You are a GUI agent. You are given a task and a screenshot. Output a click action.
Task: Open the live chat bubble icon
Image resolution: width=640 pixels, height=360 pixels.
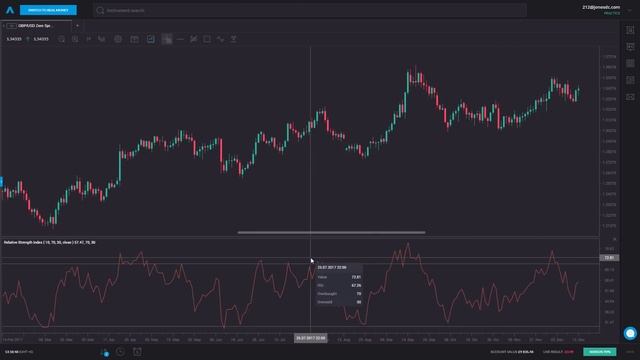click(630, 333)
